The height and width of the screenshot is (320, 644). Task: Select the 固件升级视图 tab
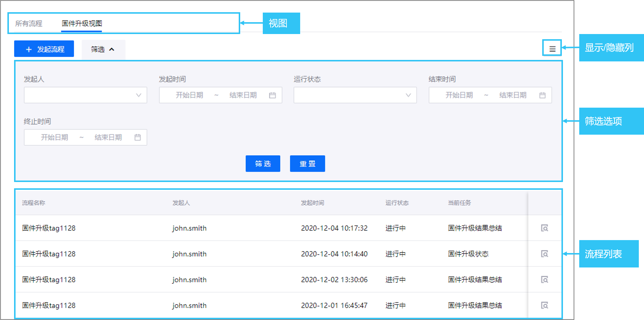[82, 24]
